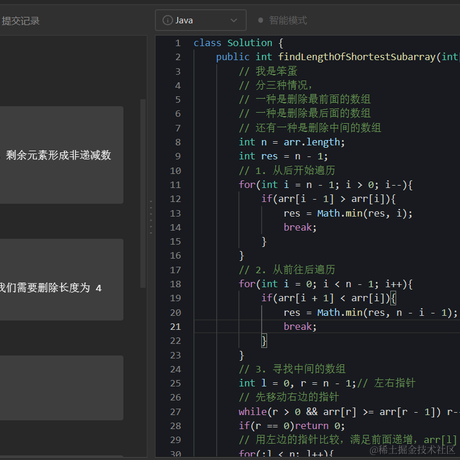
Task: Click the highlighted closing brace on line 22
Action: pos(264,341)
